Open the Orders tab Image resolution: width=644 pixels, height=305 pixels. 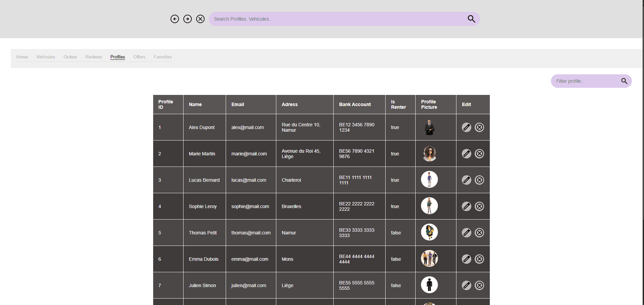click(70, 57)
